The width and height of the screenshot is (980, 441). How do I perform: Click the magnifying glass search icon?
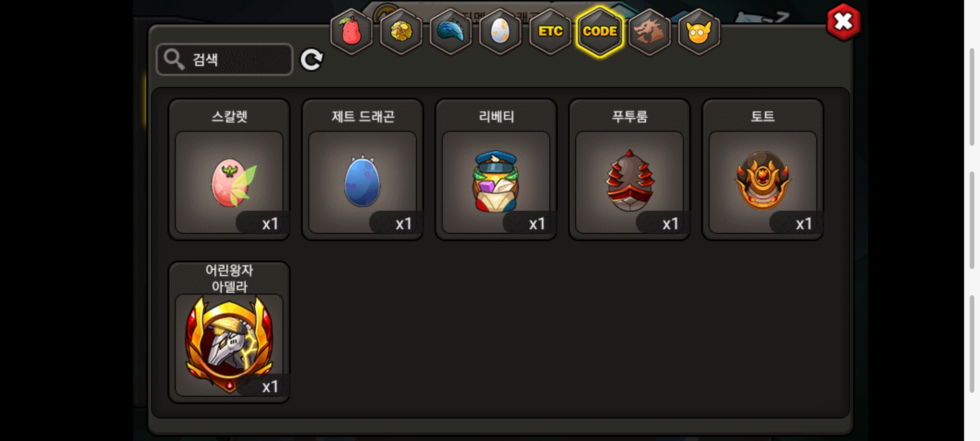click(x=174, y=60)
